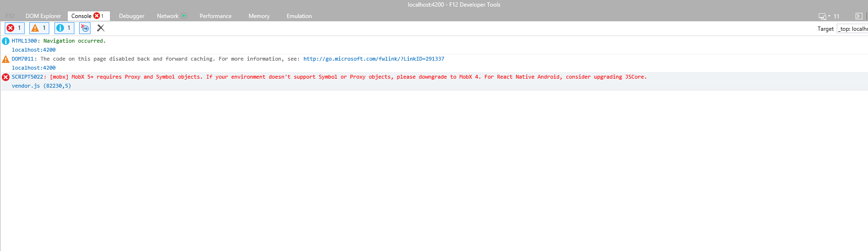Toggle the warnings filter button
Image resolution: width=868 pixels, height=251 pixels.
pyautogui.click(x=39, y=28)
